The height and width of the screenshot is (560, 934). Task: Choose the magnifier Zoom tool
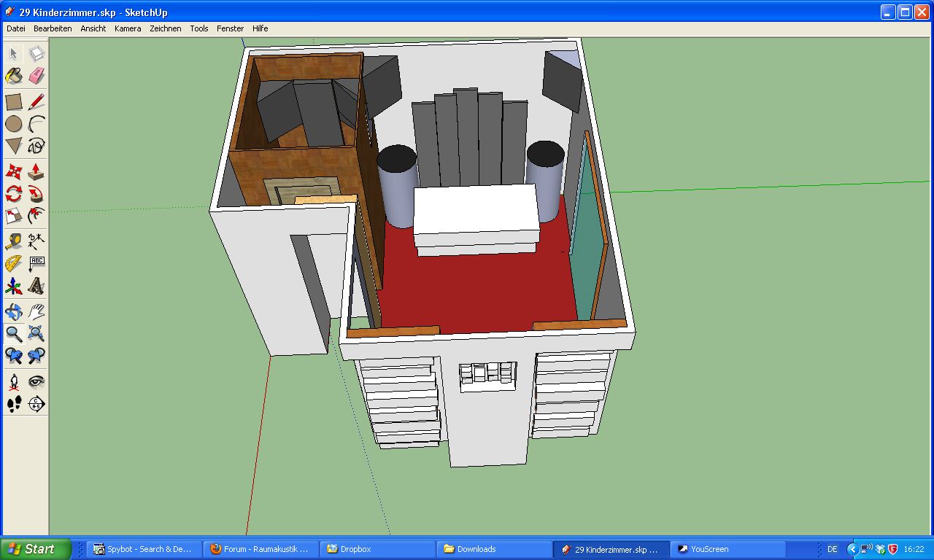[x=14, y=334]
